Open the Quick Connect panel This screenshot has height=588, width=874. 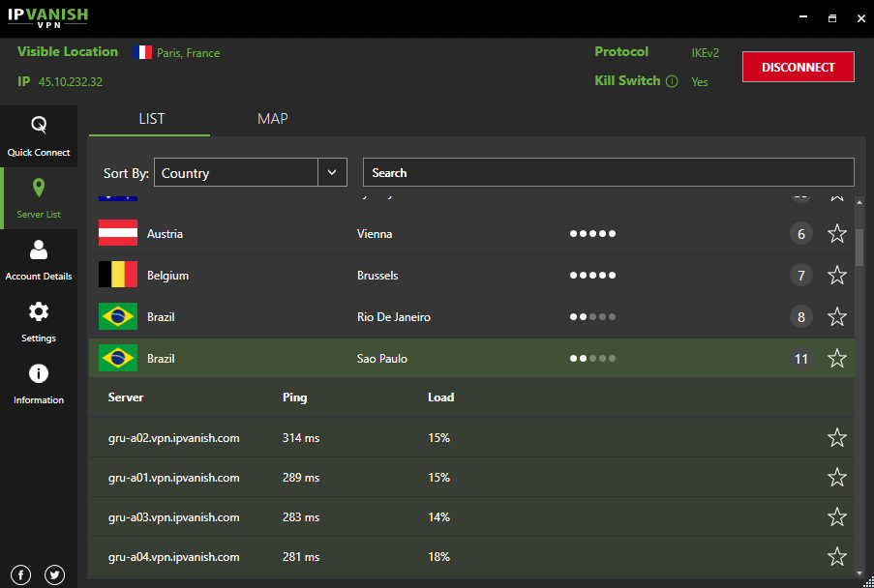click(x=39, y=136)
